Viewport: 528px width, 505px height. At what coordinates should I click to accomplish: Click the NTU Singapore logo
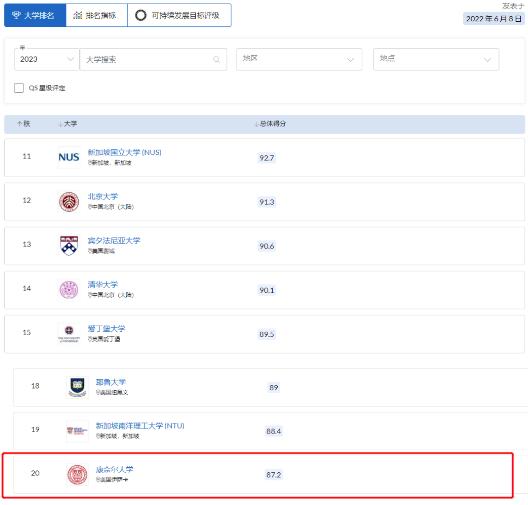coord(77,430)
